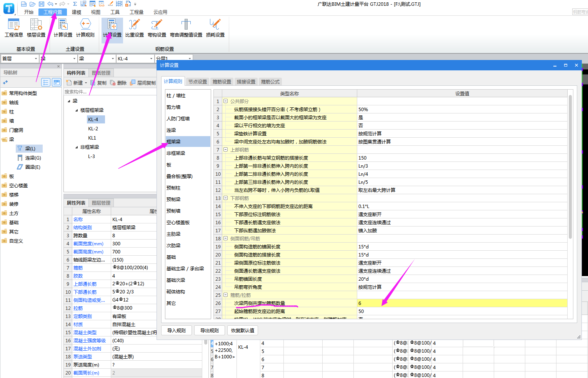Click 导出规则 button

pyautogui.click(x=210, y=330)
